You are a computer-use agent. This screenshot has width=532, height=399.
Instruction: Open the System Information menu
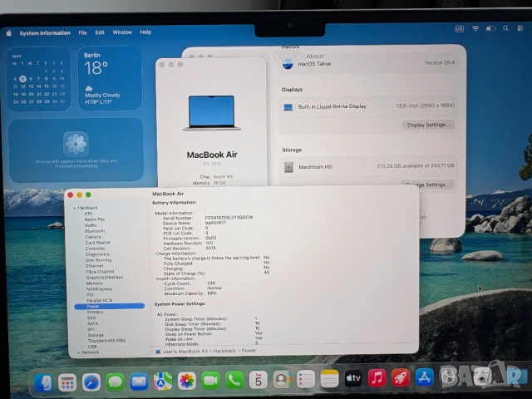click(45, 33)
